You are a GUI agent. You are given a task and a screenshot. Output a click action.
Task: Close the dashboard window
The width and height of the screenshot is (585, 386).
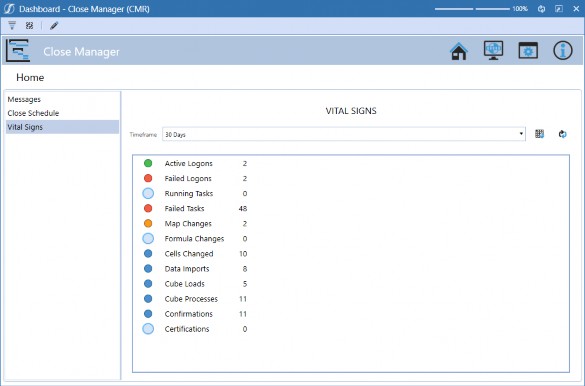[576, 9]
